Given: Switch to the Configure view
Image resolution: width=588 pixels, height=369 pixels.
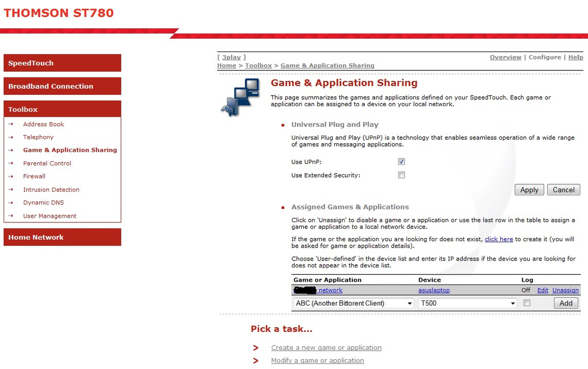Looking at the screenshot, I should pyautogui.click(x=545, y=57).
